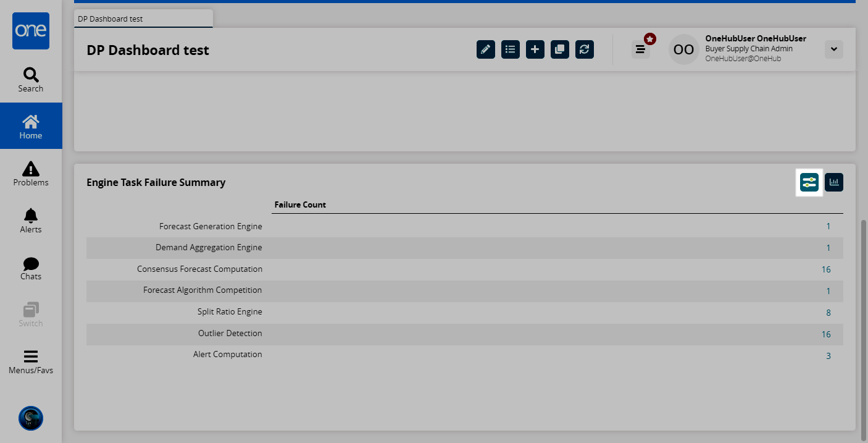Open dashboard list icon
Viewport: 868px width, 443px height.
[x=511, y=49]
